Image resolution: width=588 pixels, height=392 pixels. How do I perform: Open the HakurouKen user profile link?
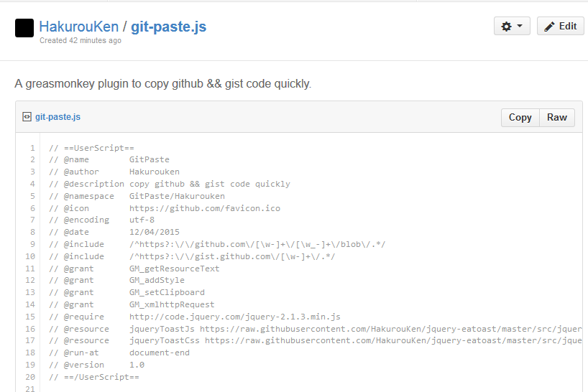(x=79, y=27)
